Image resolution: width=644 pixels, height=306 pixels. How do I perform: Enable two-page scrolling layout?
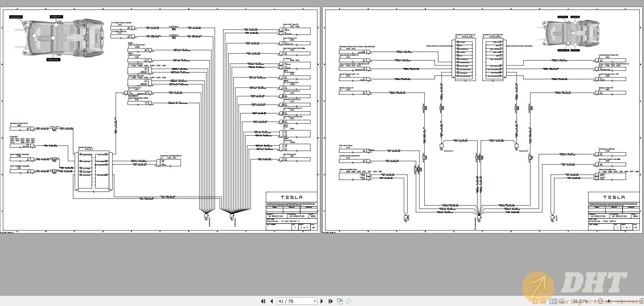[562, 301]
